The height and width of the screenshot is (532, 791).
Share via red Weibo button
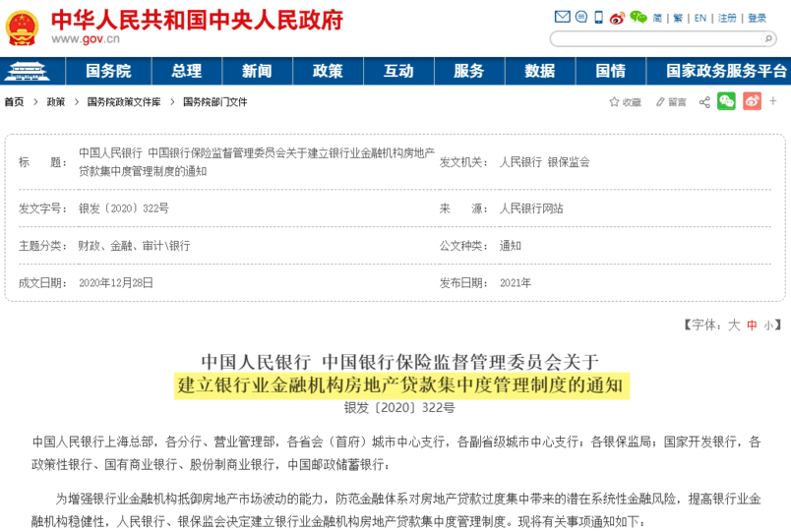pos(752,101)
